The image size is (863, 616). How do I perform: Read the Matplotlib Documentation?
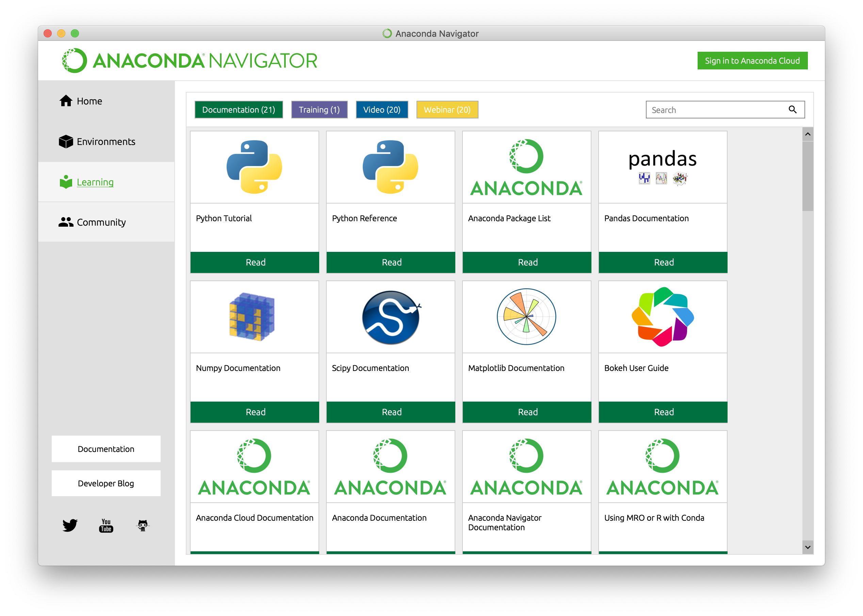(527, 412)
